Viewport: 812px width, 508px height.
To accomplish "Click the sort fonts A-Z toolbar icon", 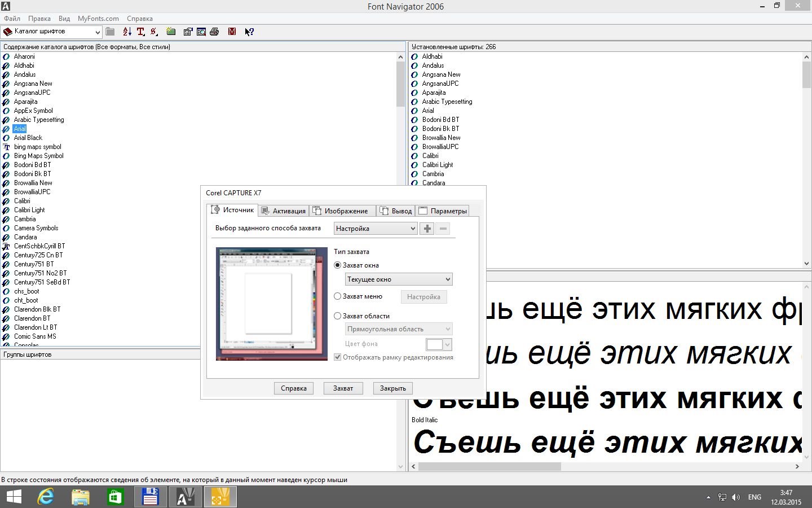I will pyautogui.click(x=127, y=32).
